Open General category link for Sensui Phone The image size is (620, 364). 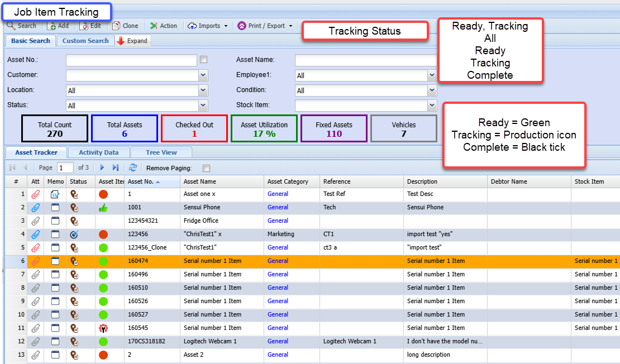[x=278, y=207]
